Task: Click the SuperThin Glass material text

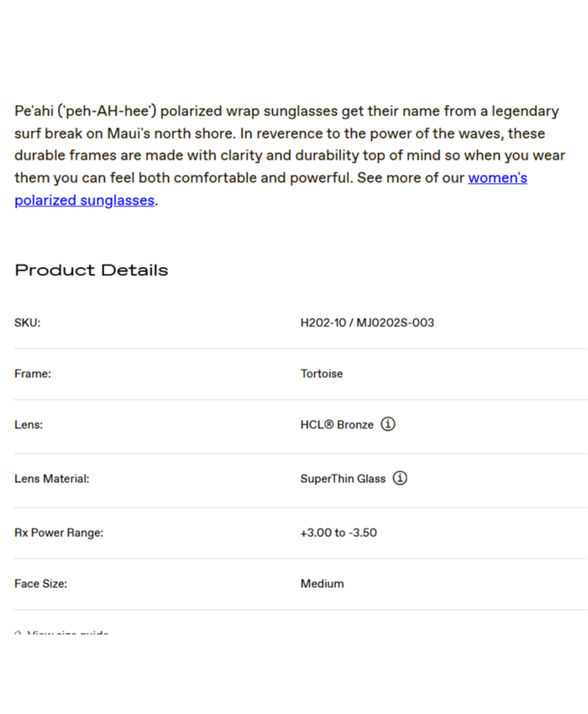Action: coord(343,479)
